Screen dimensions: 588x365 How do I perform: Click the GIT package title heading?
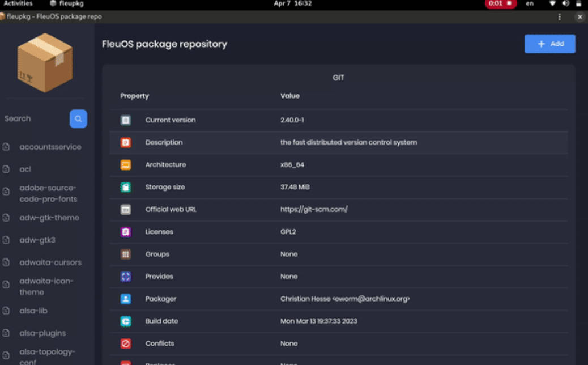click(338, 78)
